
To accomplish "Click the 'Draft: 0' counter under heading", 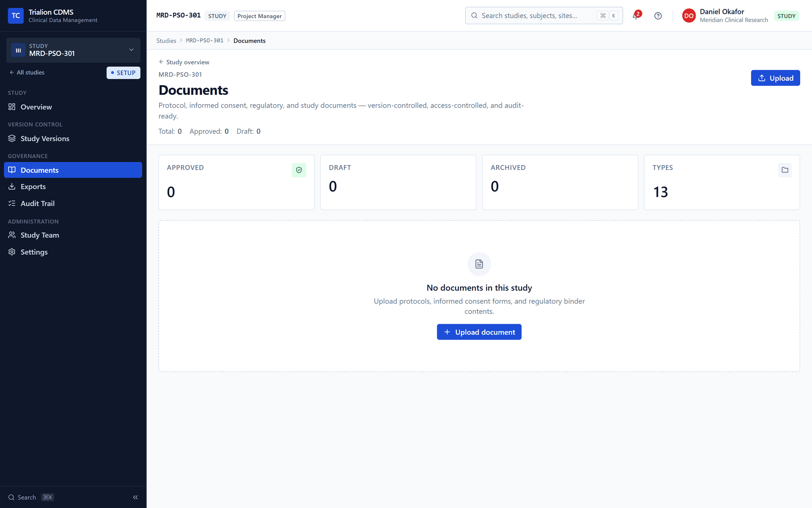I will click(x=248, y=131).
